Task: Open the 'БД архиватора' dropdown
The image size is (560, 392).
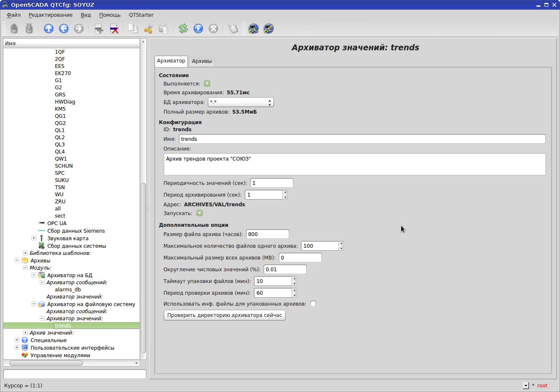Action: click(x=270, y=102)
